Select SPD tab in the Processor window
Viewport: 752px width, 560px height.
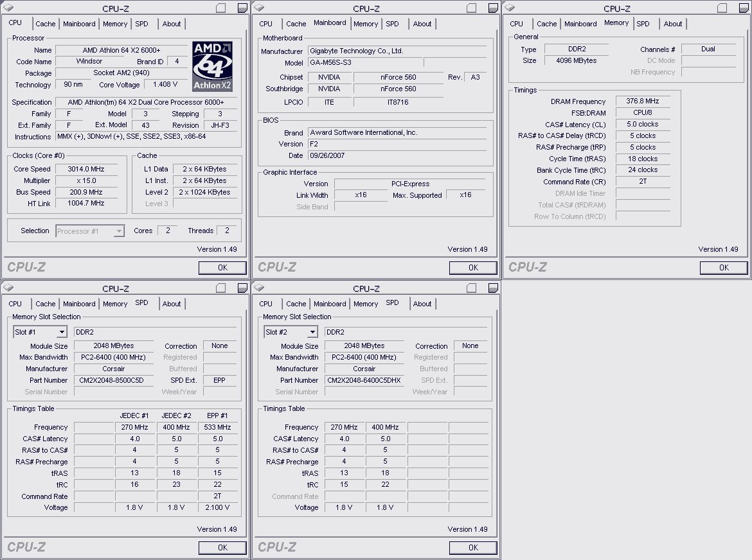click(141, 24)
